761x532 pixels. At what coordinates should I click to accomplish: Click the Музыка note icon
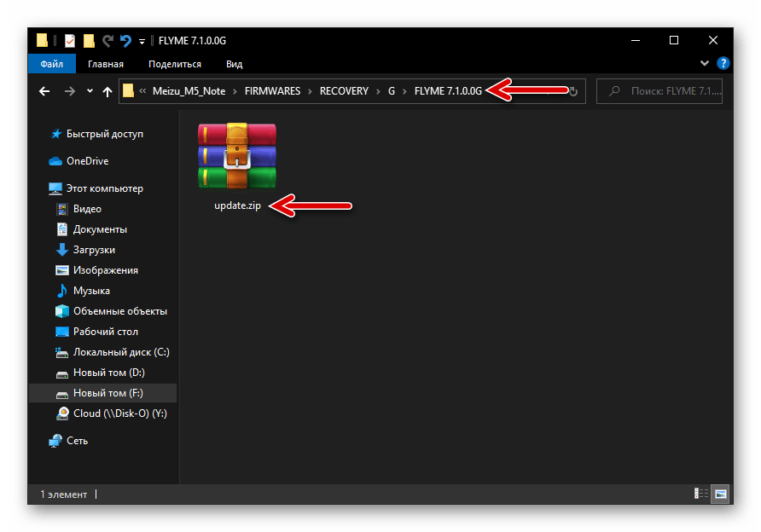point(62,291)
